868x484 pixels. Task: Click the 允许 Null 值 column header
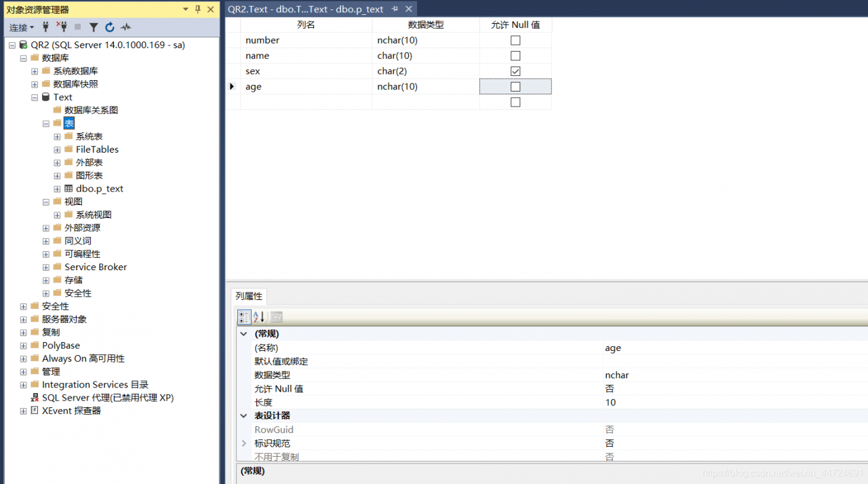coord(515,24)
